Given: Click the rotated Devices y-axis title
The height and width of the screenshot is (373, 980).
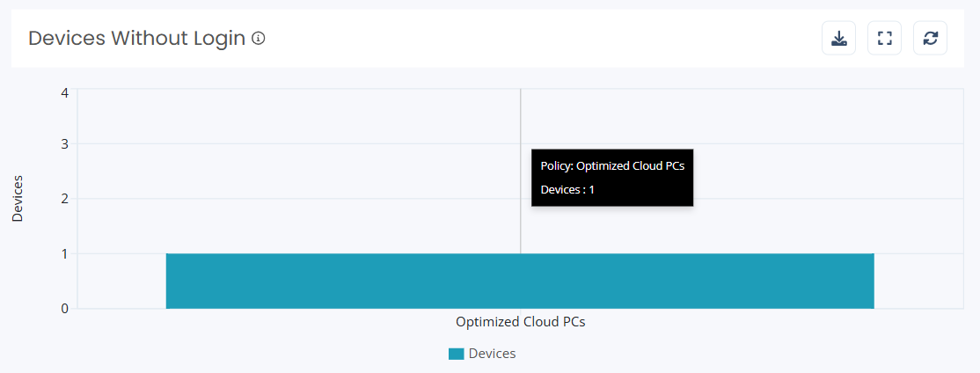Looking at the screenshot, I should tap(18, 199).
